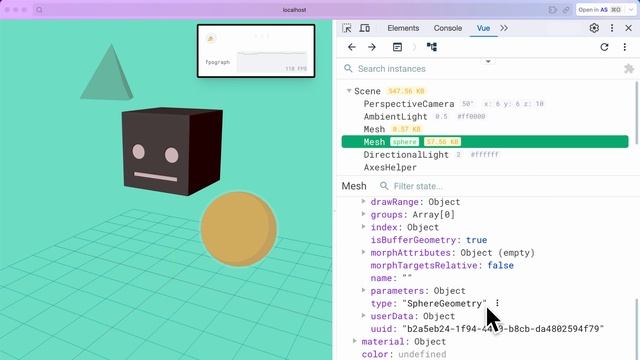Expand the userData object
The height and width of the screenshot is (360, 640).
pyautogui.click(x=363, y=316)
